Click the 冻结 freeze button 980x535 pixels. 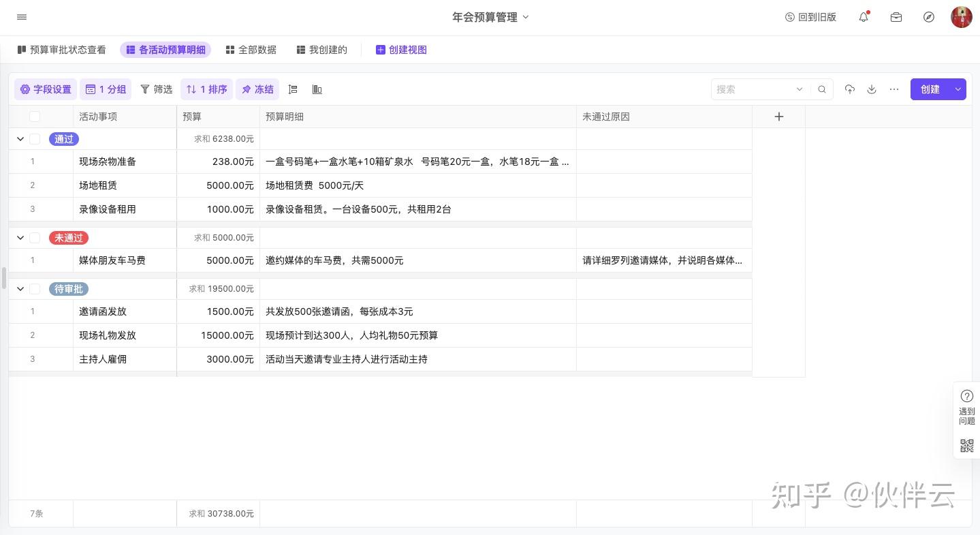pyautogui.click(x=257, y=89)
